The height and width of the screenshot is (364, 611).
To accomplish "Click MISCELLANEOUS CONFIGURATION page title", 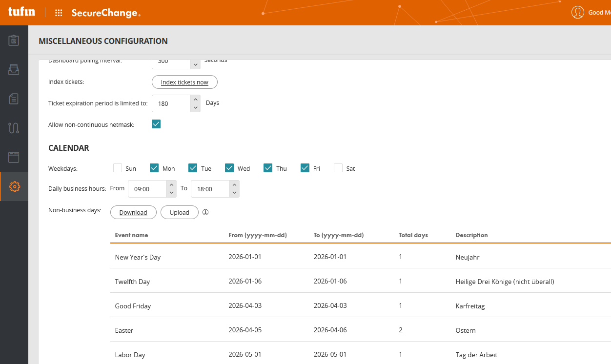I will click(x=103, y=41).
